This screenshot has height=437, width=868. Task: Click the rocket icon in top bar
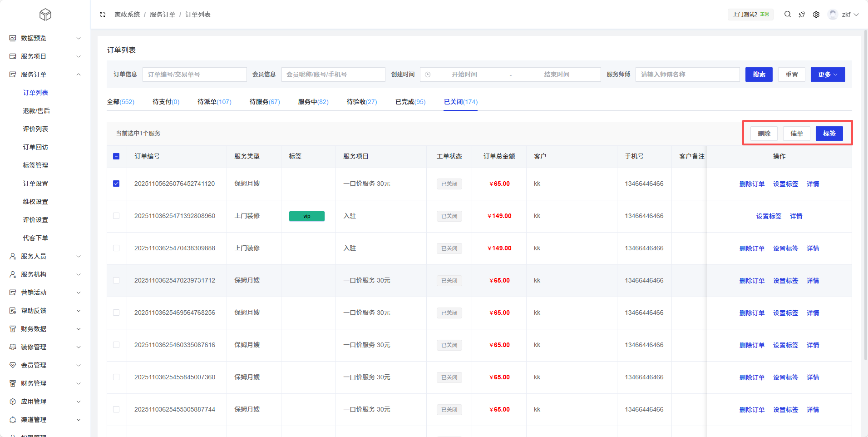[x=802, y=15]
